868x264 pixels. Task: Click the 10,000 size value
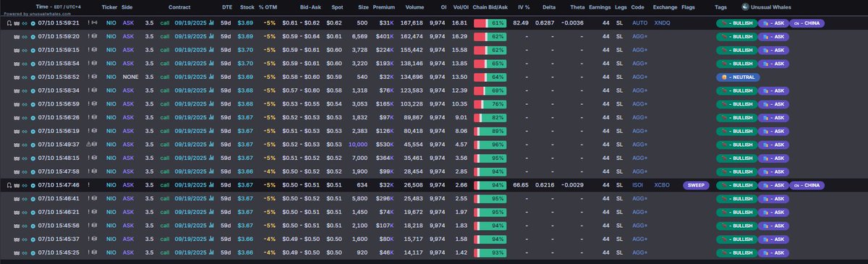click(358, 145)
